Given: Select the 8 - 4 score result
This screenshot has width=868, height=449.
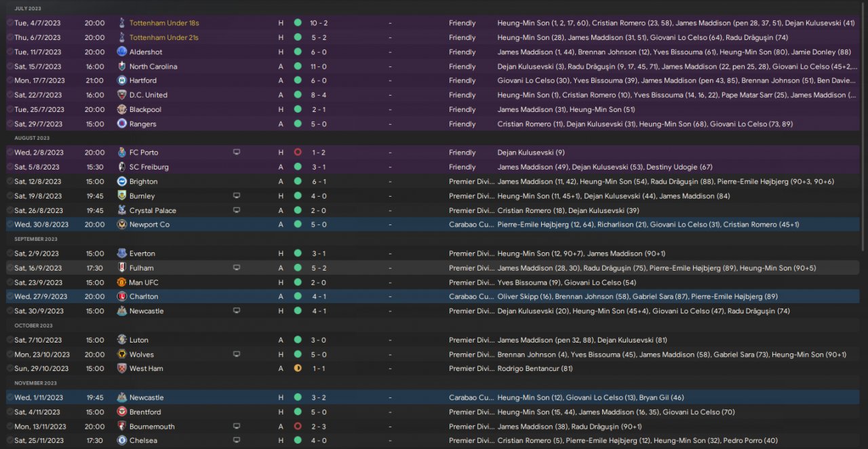Looking at the screenshot, I should point(320,95).
